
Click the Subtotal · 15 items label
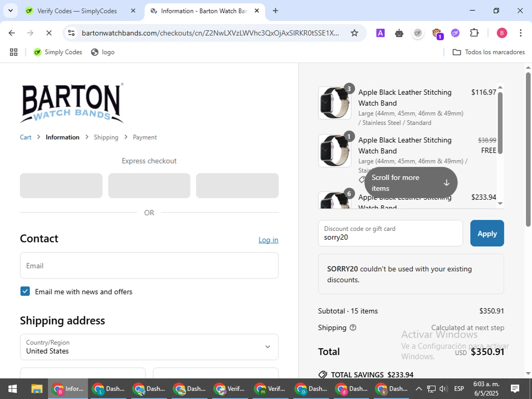coord(348,311)
